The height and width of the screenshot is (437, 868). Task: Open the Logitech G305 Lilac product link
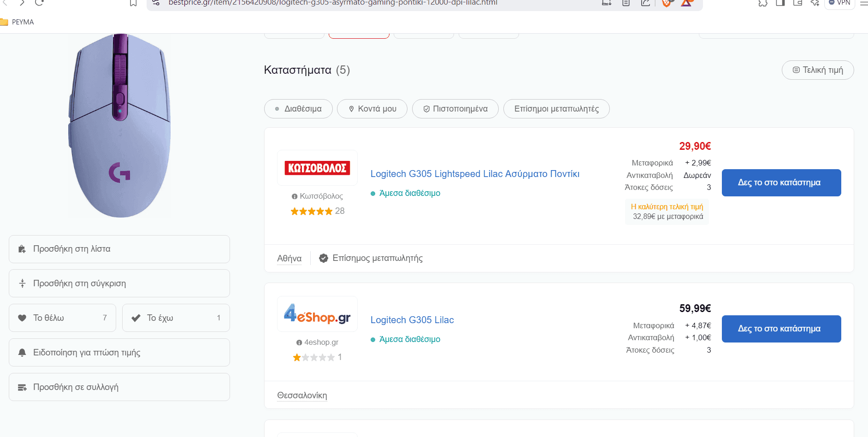click(412, 320)
